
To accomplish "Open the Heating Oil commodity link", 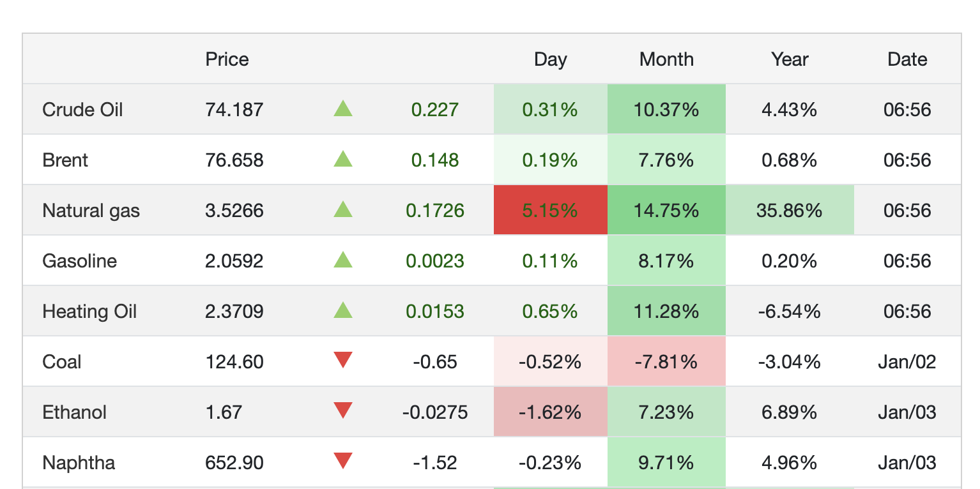I will pyautogui.click(x=89, y=312).
